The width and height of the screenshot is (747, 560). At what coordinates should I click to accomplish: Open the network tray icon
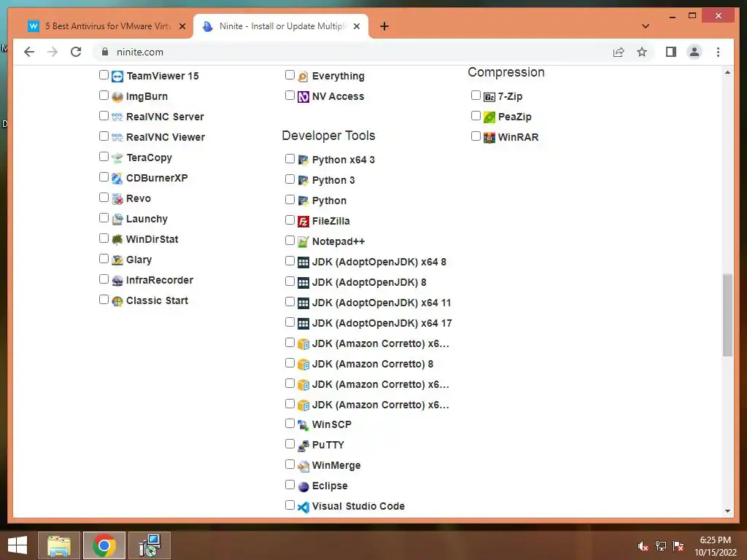tap(660, 546)
